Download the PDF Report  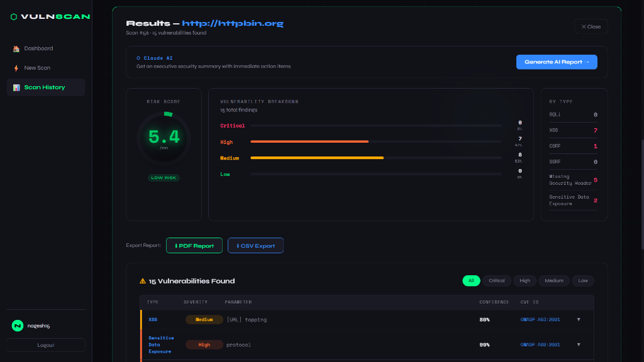[194, 246]
